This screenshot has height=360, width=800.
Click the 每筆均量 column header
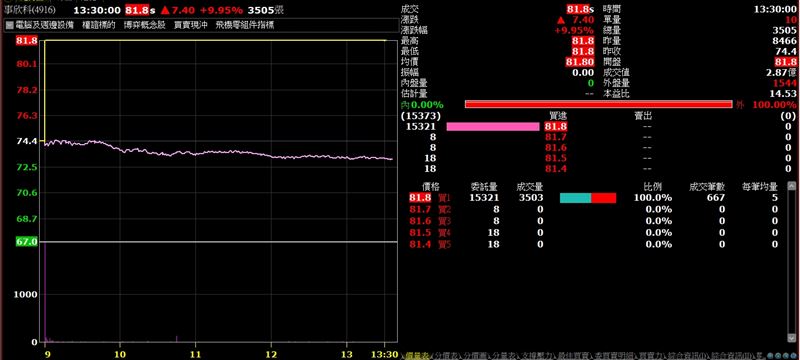point(760,187)
